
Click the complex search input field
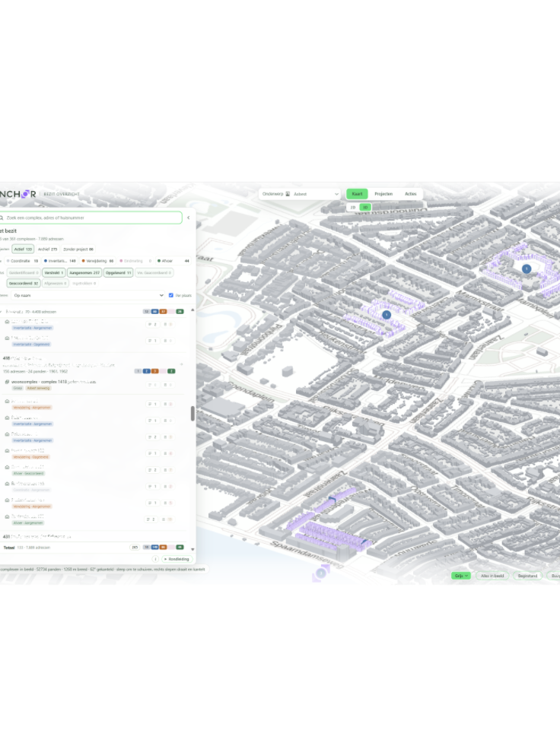pos(91,218)
